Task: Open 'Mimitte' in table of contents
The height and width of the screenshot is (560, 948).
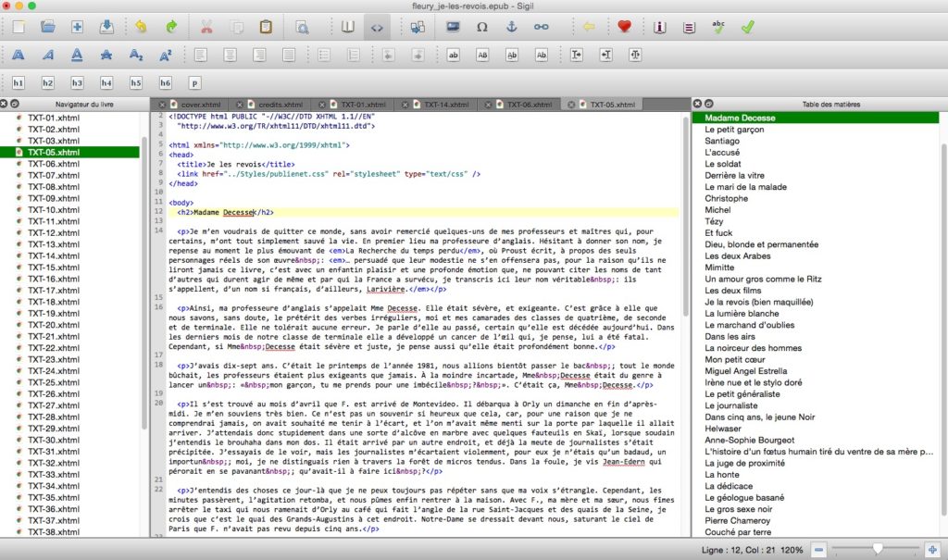Action: (x=719, y=268)
